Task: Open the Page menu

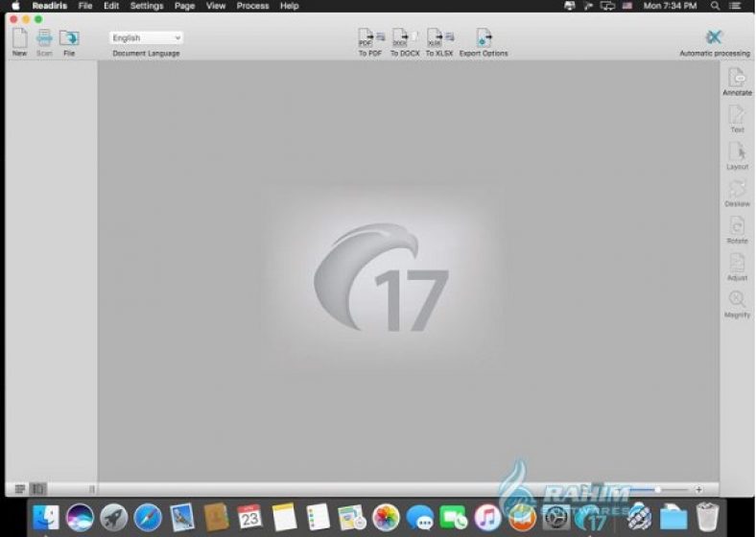Action: click(184, 6)
